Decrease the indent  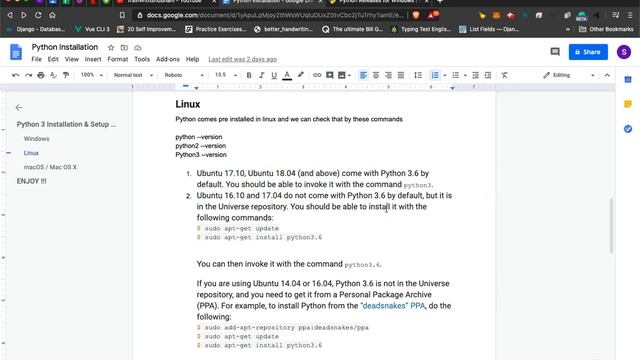(x=475, y=75)
